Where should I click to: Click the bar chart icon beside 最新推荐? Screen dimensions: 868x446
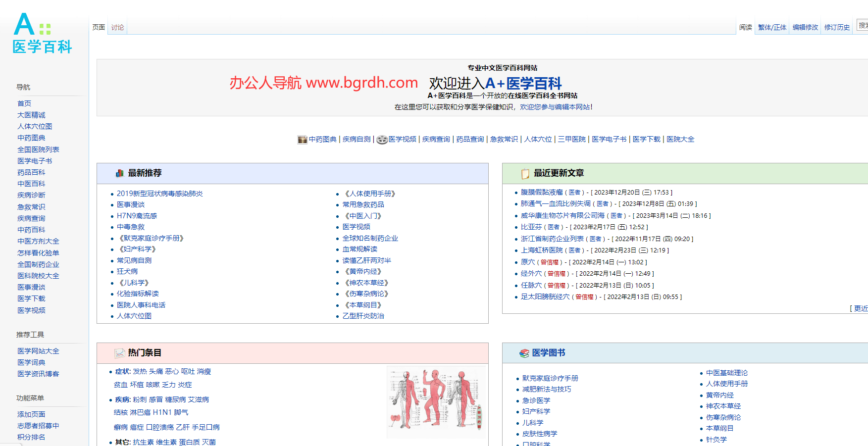(119, 173)
